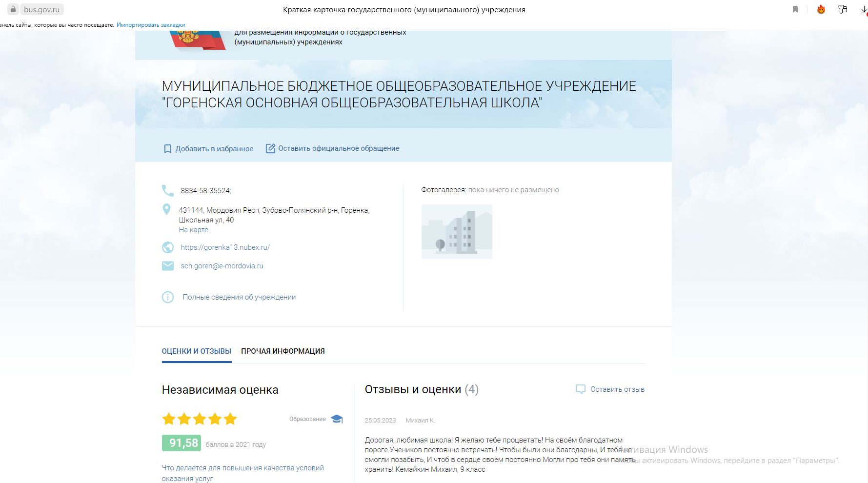Click 'баллов в 2021 году' text
This screenshot has width=868, height=483.
pos(236,444)
